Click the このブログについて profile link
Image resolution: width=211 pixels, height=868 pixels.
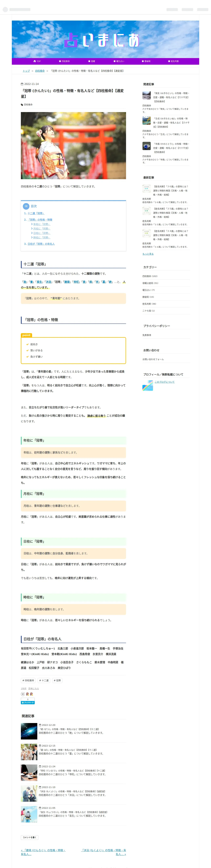click(x=164, y=382)
